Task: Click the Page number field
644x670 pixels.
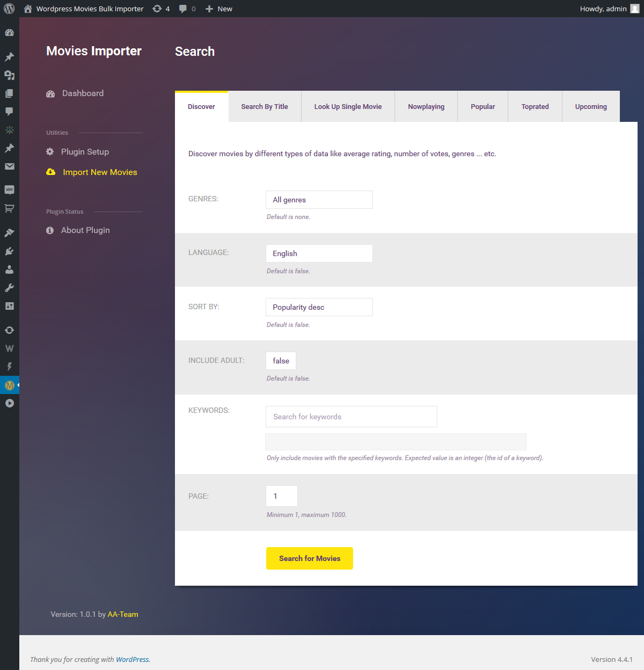Action: click(x=282, y=496)
